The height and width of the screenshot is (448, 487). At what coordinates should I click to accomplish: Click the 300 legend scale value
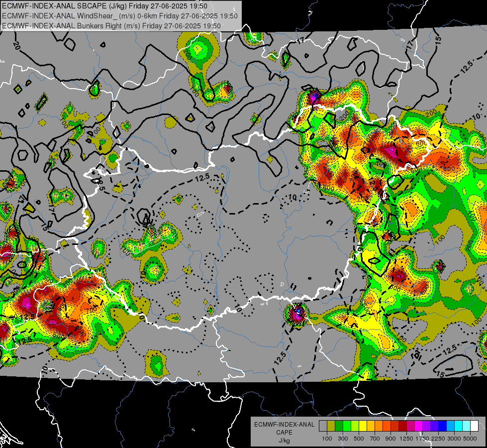(343, 439)
